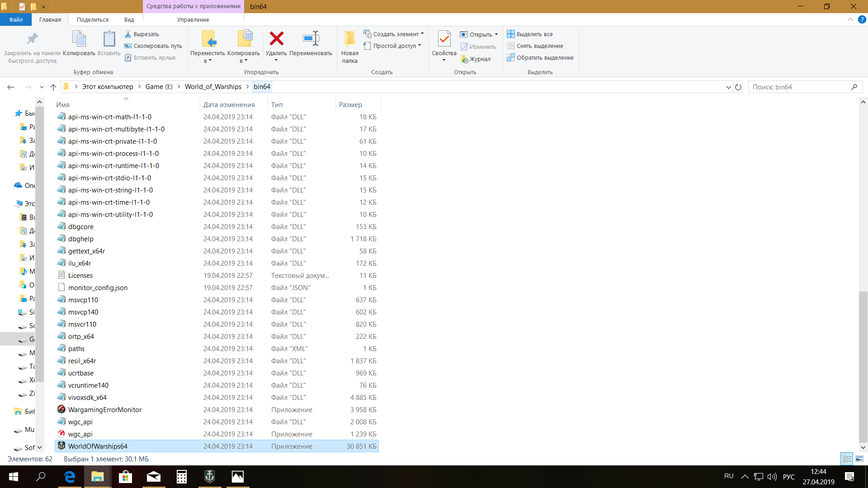Switch to the details view layout toggle
This screenshot has width=868, height=488.
(847, 459)
